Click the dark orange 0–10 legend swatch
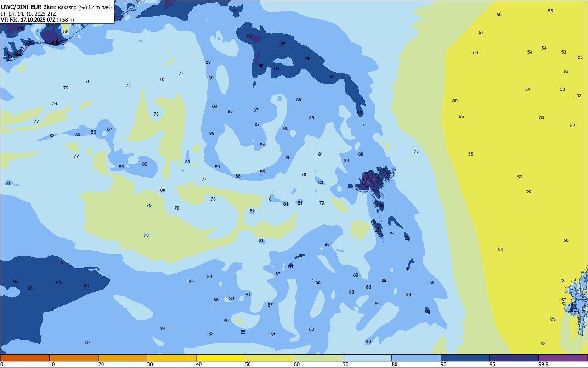 pyautogui.click(x=25, y=357)
